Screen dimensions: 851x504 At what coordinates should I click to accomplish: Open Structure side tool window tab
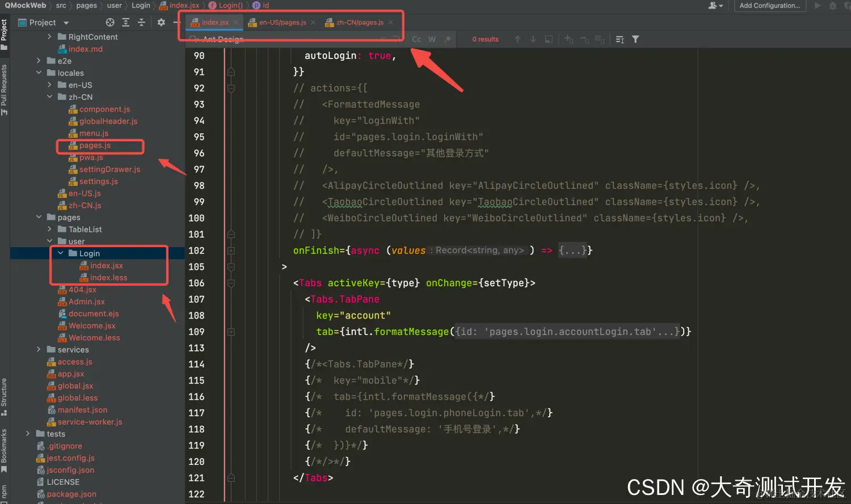[x=4, y=396]
